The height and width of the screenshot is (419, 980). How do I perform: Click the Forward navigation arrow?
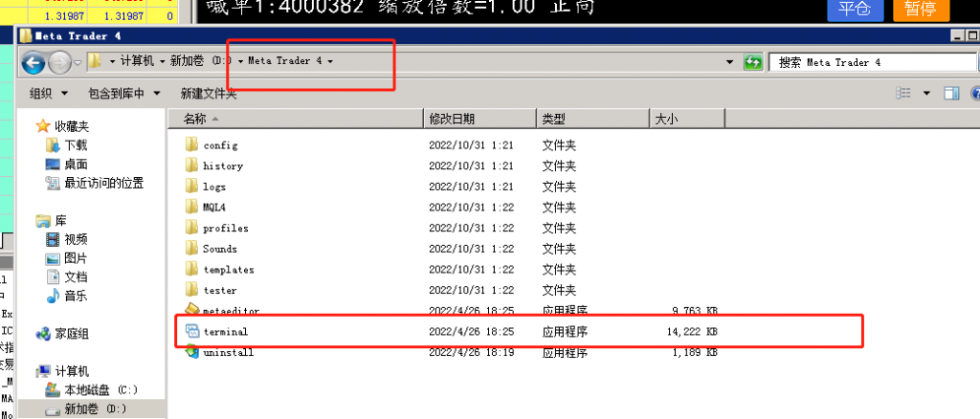point(59,62)
